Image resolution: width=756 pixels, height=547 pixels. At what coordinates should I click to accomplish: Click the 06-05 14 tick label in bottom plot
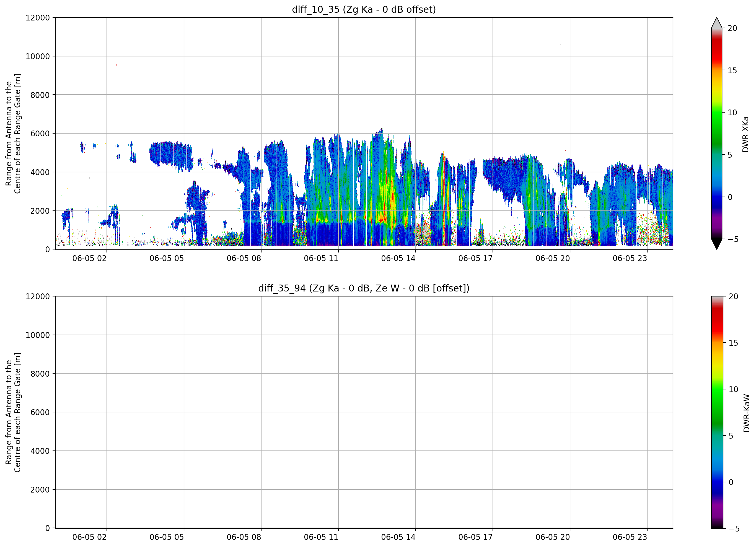pyautogui.click(x=398, y=537)
